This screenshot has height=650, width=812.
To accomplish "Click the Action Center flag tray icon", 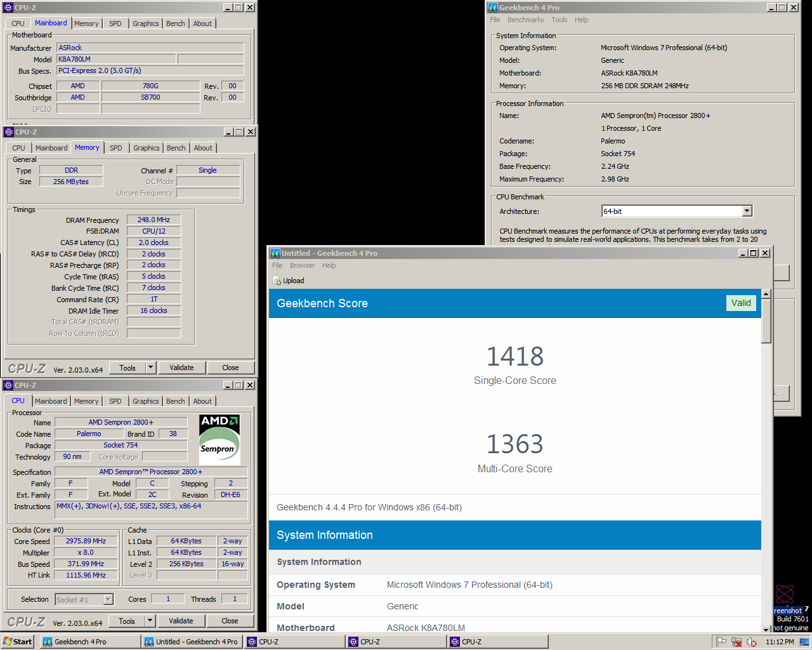I will click(x=721, y=642).
